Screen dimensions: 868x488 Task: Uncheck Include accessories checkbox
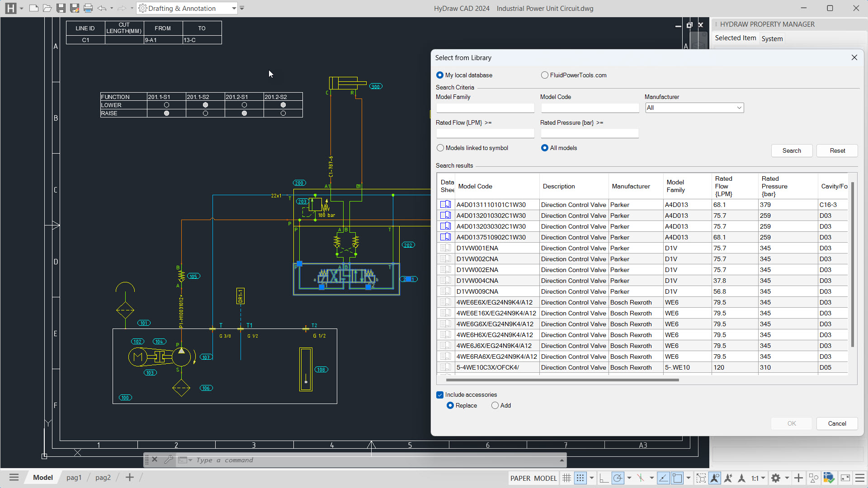440,395
